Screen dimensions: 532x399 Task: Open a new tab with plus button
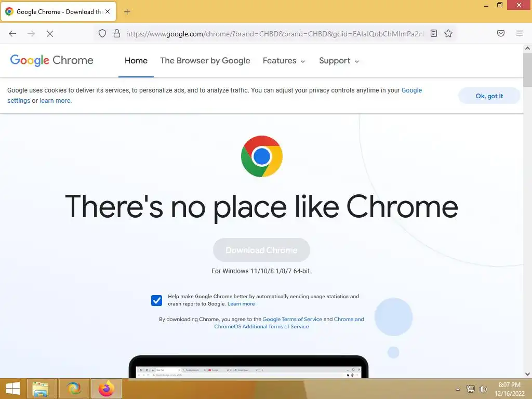click(x=127, y=12)
